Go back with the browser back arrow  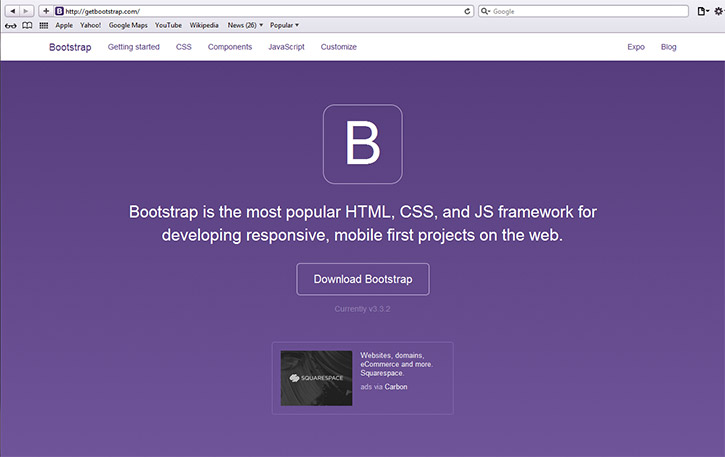[x=12, y=11]
